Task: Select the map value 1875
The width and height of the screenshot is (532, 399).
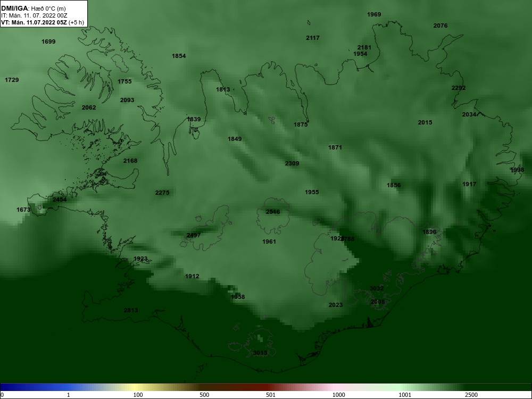Action: point(301,124)
